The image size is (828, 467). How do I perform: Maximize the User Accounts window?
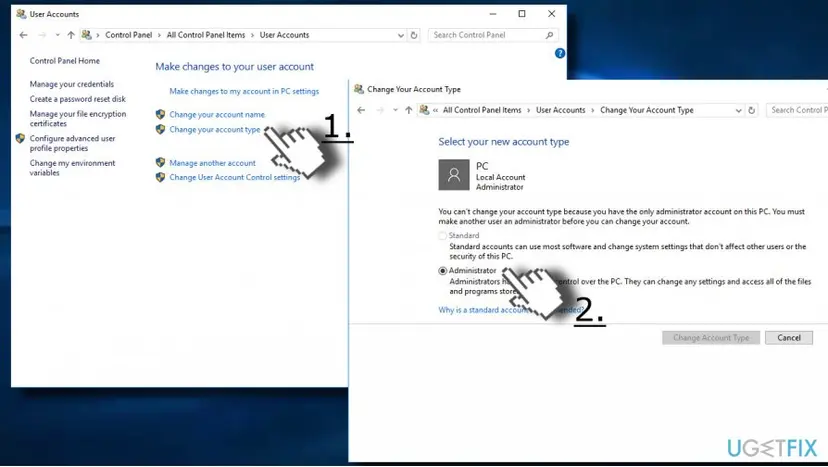(x=522, y=14)
